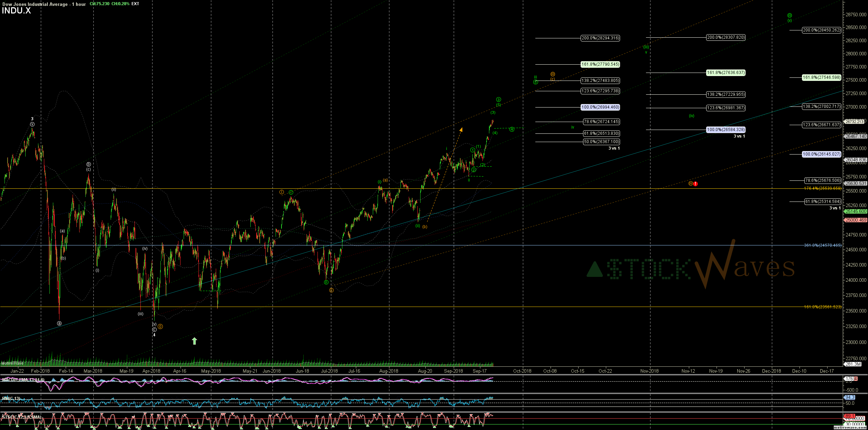Click the 26732.213 current price tag
The width and height of the screenshot is (868, 430).
coord(854,122)
